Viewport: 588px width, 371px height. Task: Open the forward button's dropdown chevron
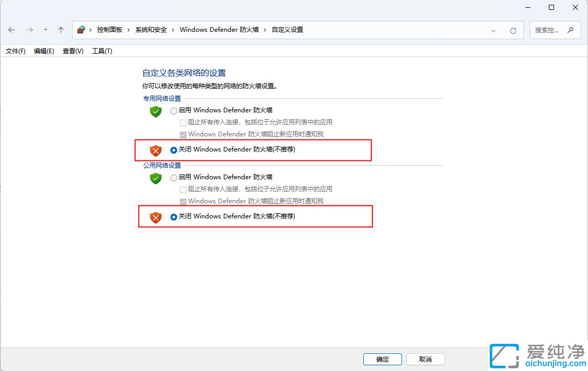pos(45,30)
